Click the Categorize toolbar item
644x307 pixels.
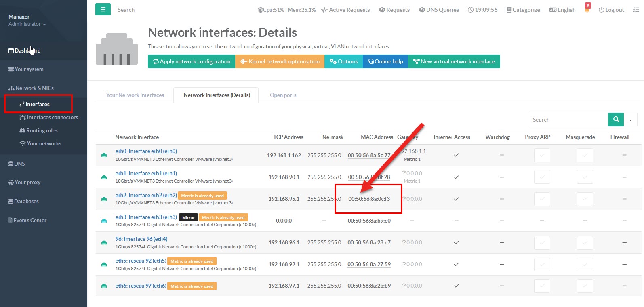pyautogui.click(x=523, y=10)
